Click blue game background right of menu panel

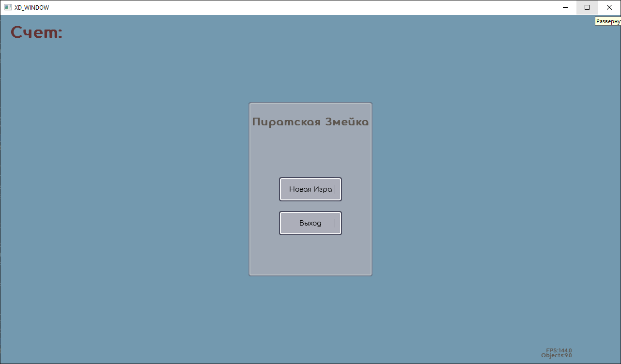pos(484,189)
